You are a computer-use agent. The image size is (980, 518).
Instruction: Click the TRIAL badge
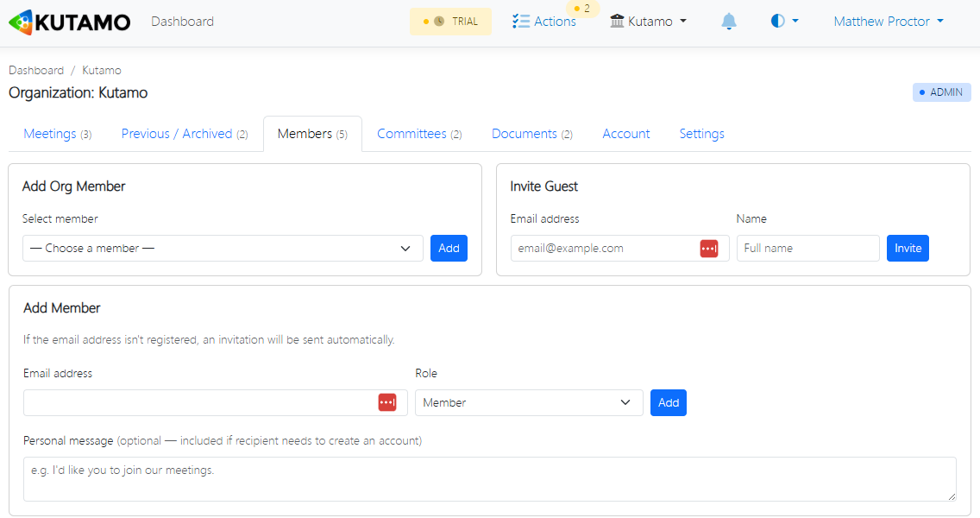tap(450, 22)
